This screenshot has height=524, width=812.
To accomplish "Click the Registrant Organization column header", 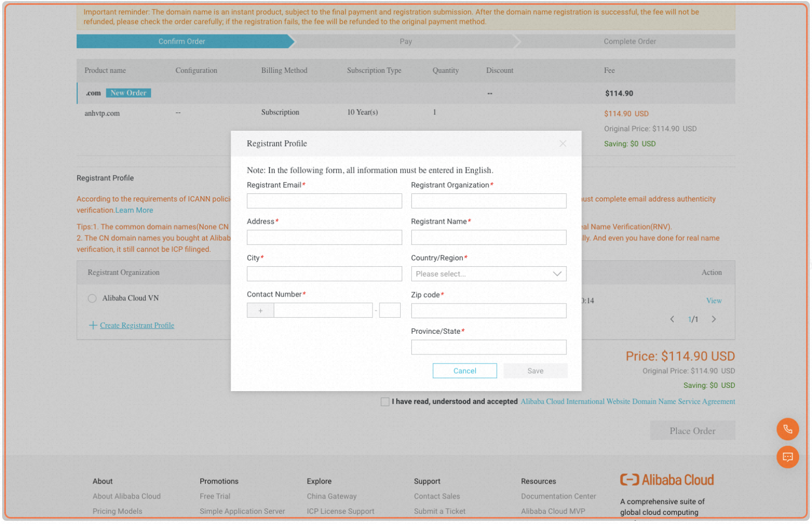I will point(124,273).
